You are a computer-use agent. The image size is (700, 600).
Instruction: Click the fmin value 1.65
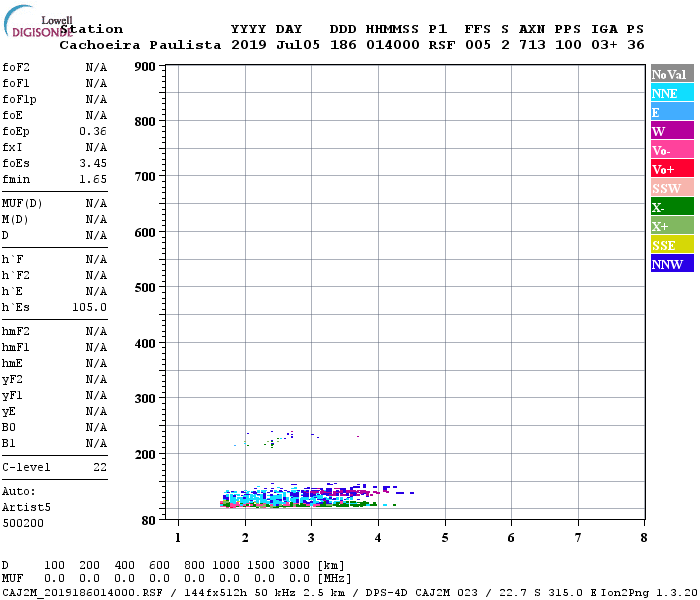[93, 179]
